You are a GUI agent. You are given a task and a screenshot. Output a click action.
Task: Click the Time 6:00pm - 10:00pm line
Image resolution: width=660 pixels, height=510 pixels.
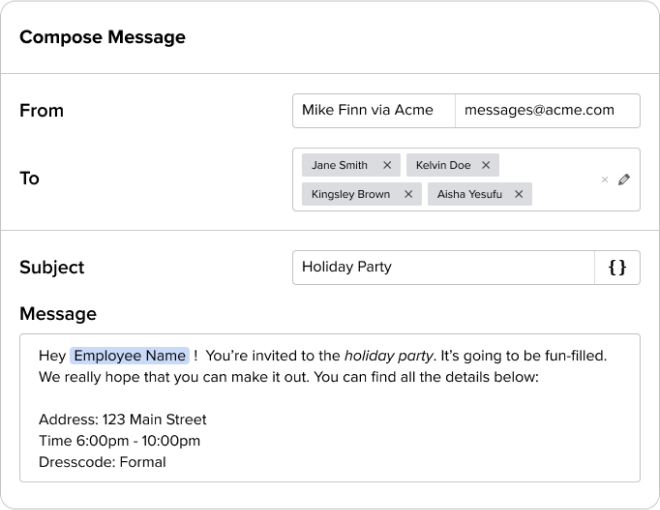click(119, 441)
